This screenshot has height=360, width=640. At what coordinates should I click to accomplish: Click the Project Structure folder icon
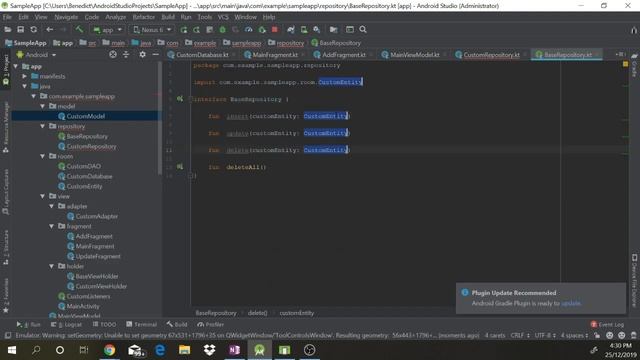click(x=333, y=29)
